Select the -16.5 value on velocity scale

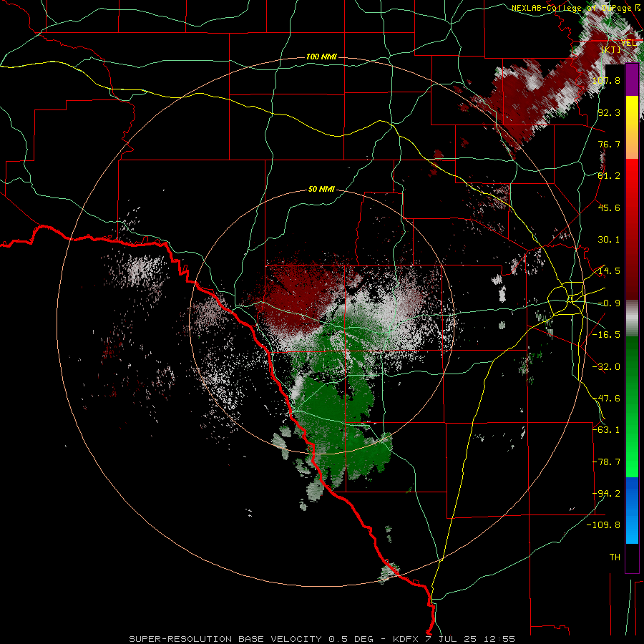point(606,335)
